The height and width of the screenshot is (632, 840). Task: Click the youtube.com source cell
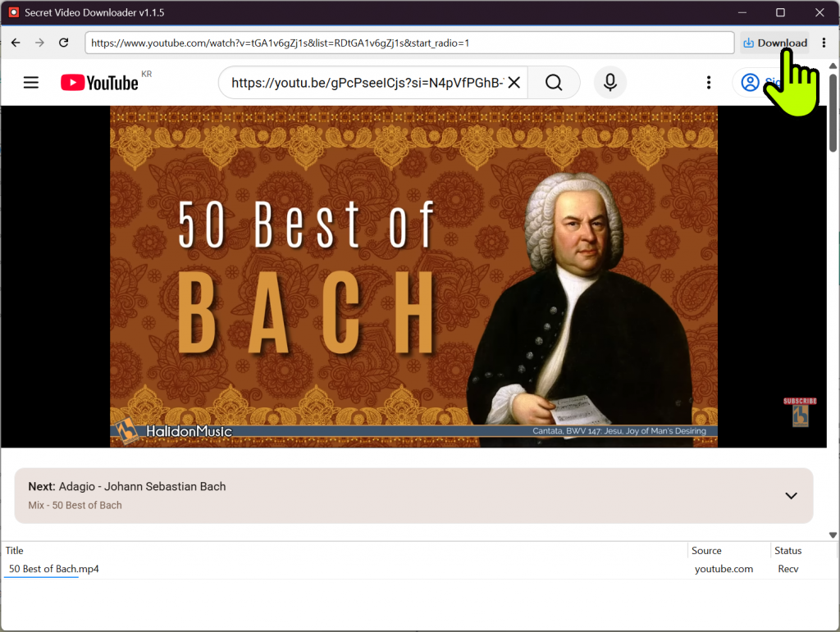pyautogui.click(x=724, y=569)
